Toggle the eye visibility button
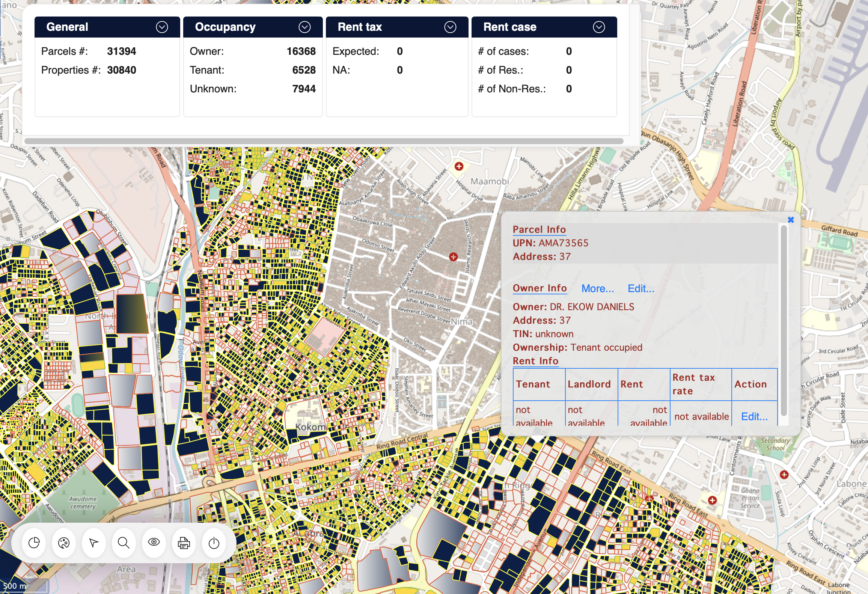868x594 pixels. 154,542
